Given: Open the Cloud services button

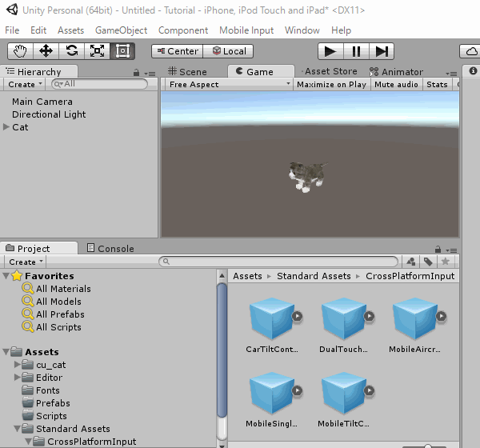Looking at the screenshot, I should click(x=470, y=51).
